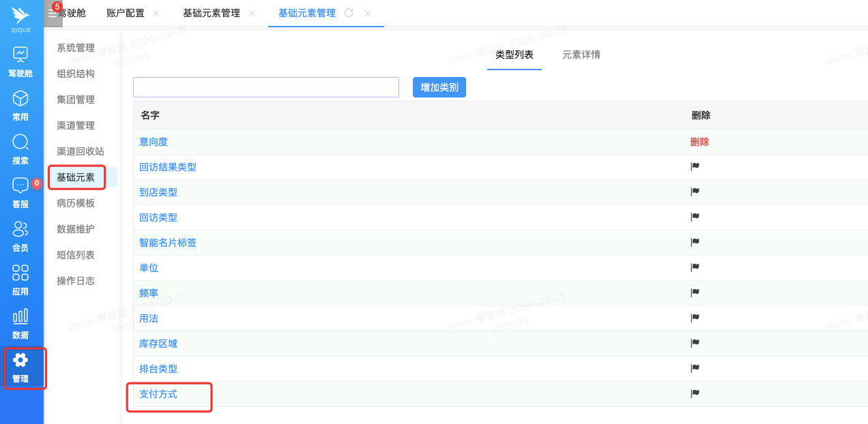Click the 增加类别 button
The image size is (868, 424).
(439, 87)
